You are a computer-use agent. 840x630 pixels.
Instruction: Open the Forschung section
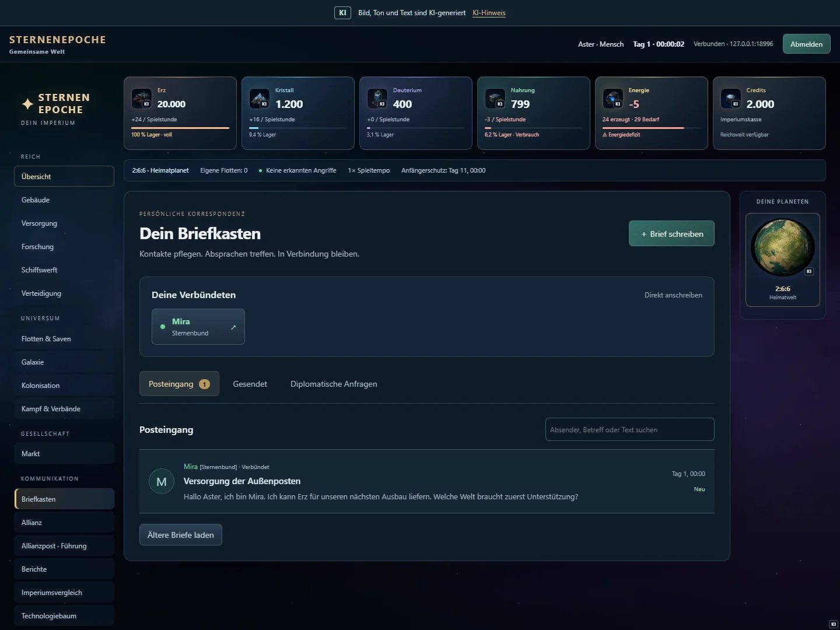click(64, 247)
